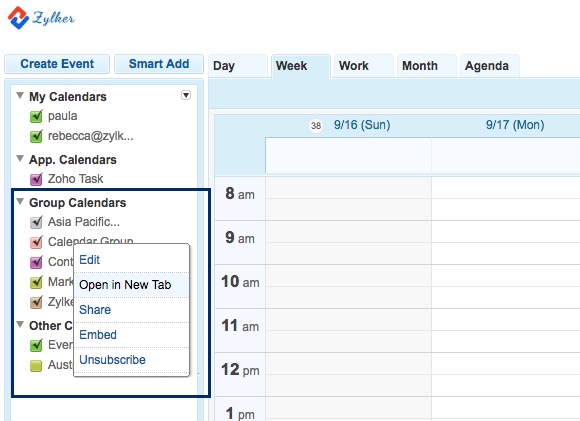Open My Calendars options dropdown arrow

coord(186,95)
